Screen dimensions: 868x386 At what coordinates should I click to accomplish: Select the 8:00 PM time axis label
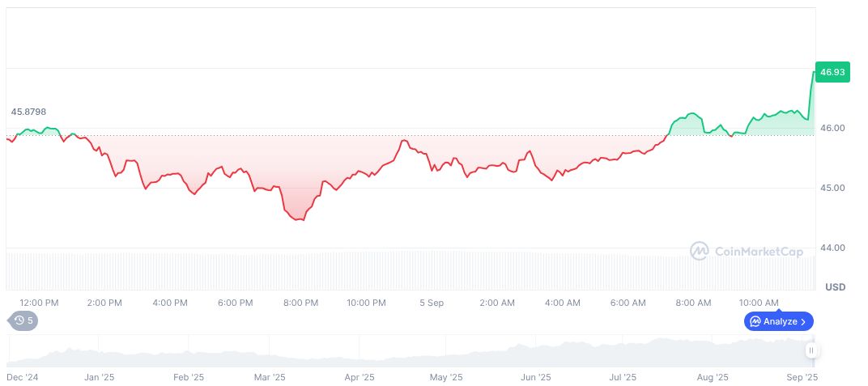(x=300, y=303)
